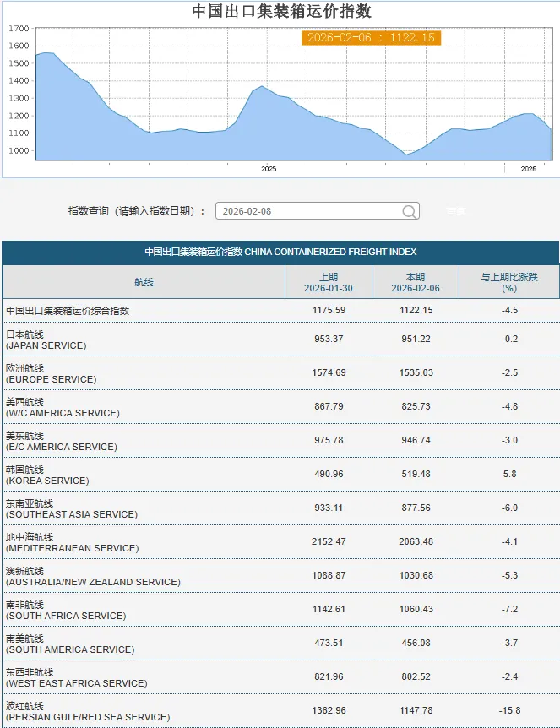Click the MEDITERRANEAN SERVICE route row
This screenshot has height=728, width=560.
[x=281, y=542]
